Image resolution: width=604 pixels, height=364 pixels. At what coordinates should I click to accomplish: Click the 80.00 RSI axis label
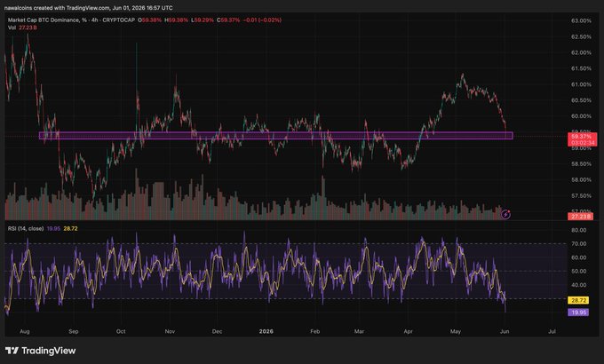click(579, 230)
